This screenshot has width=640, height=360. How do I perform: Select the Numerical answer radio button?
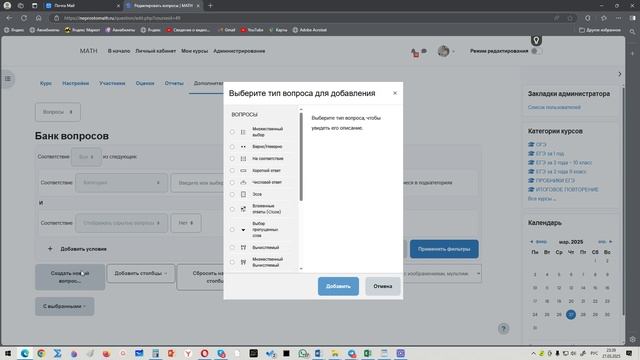[232, 182]
